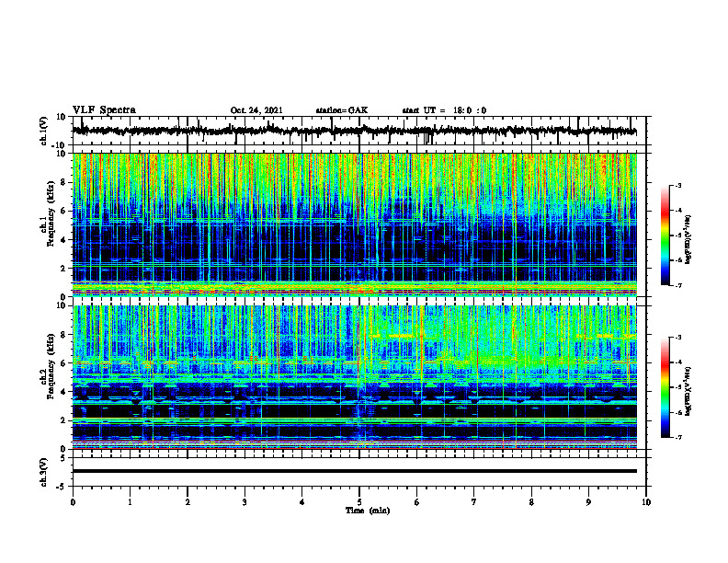The height and width of the screenshot is (563, 728).
Task: Click the ch.3 flat black trace line
Action: 354,471
